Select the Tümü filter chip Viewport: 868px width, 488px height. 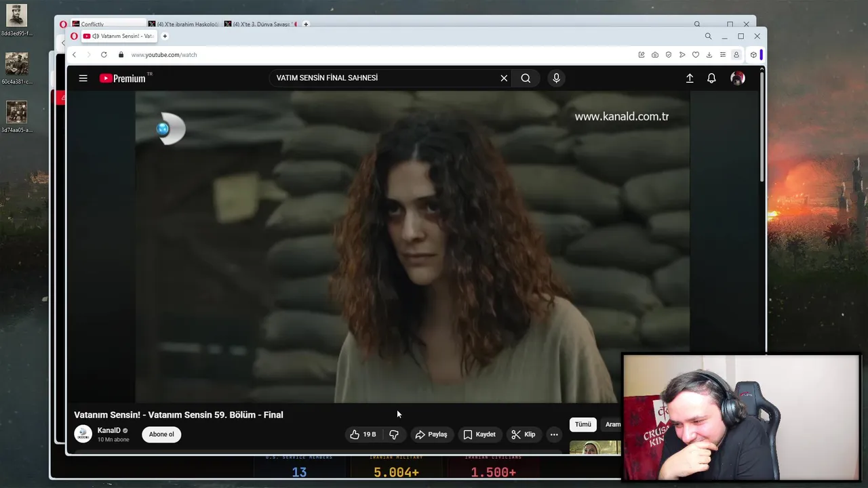point(583,424)
